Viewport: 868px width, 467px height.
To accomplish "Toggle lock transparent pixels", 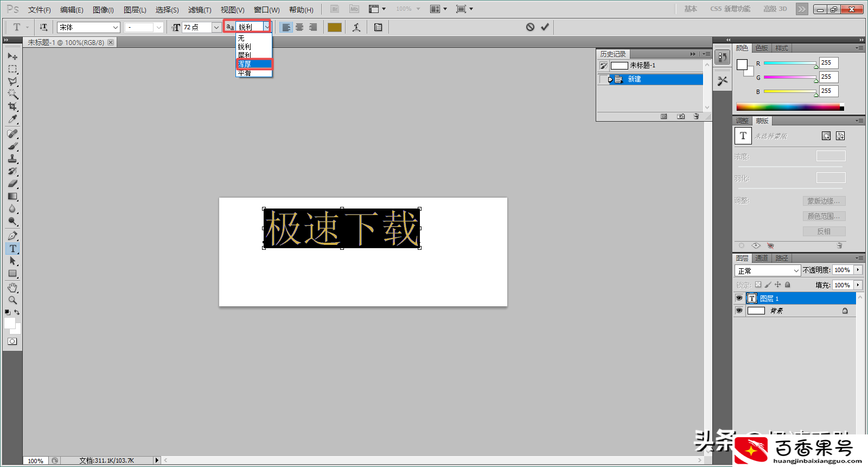I will (758, 285).
